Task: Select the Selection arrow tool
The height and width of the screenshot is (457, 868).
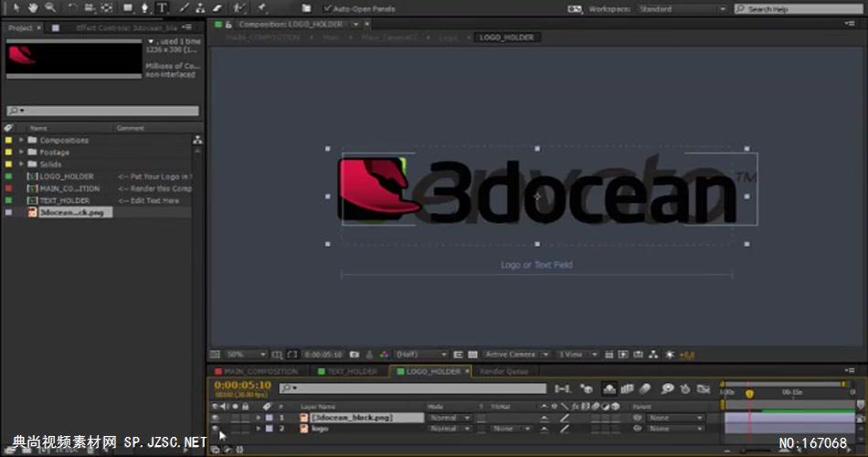Action: click(x=16, y=7)
